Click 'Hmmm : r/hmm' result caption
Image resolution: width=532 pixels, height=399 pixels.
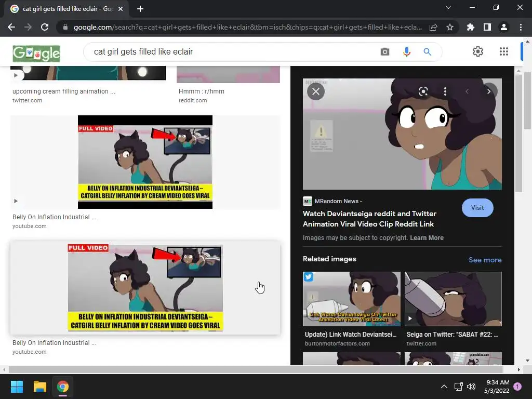pyautogui.click(x=201, y=91)
